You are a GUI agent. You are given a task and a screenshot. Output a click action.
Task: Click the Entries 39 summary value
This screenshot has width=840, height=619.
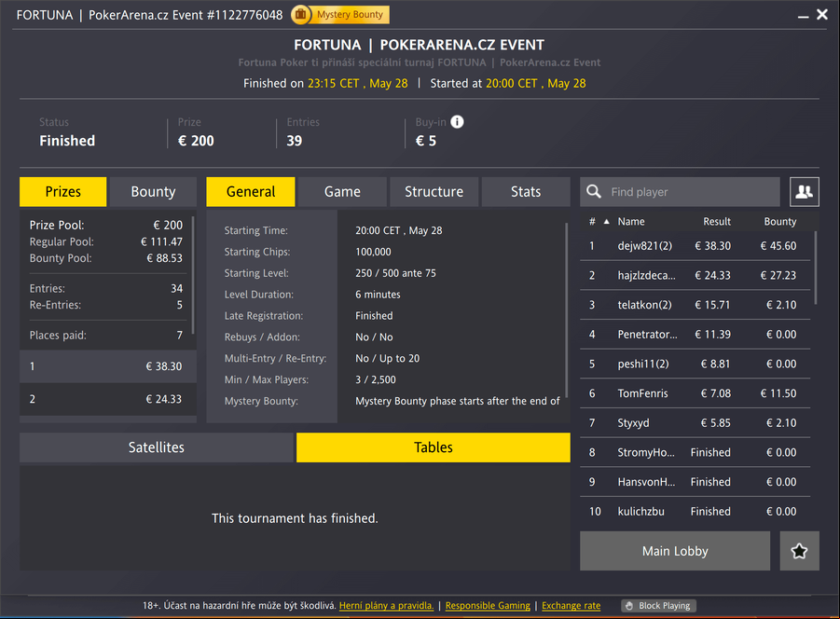point(294,141)
